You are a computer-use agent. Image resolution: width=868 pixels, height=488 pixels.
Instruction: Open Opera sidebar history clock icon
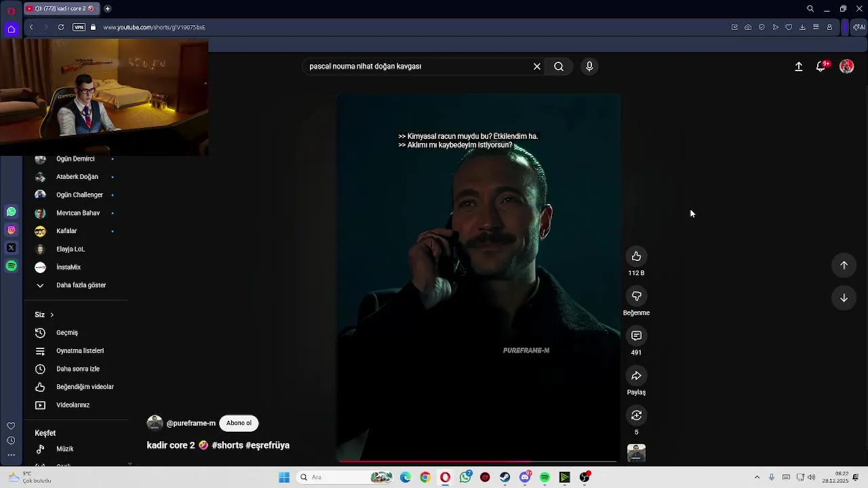11,441
